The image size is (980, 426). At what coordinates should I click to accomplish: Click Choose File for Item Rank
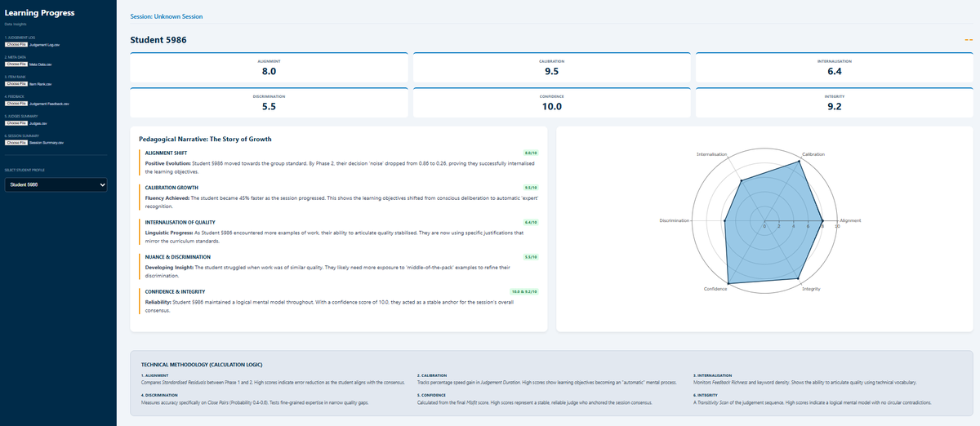coord(16,83)
